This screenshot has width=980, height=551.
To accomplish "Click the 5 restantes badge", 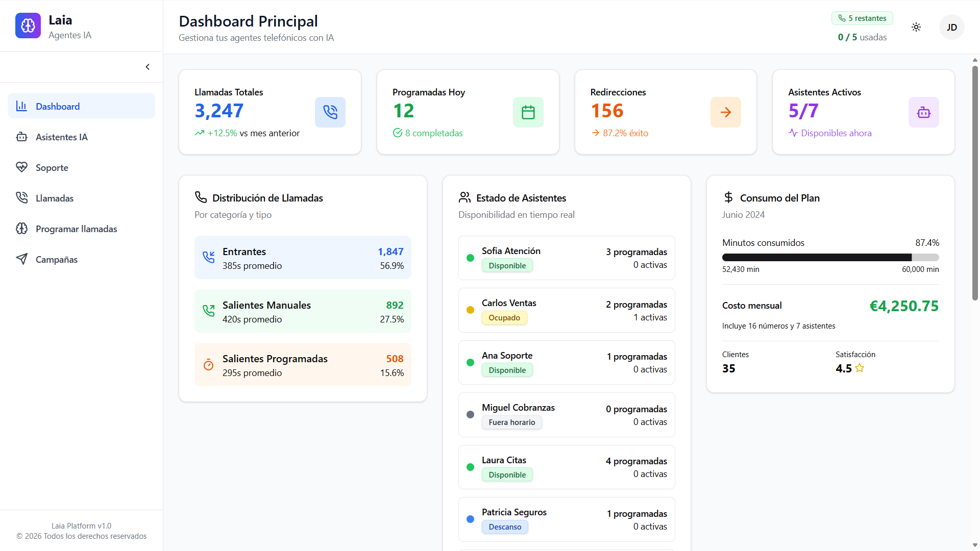I will pyautogui.click(x=862, y=18).
